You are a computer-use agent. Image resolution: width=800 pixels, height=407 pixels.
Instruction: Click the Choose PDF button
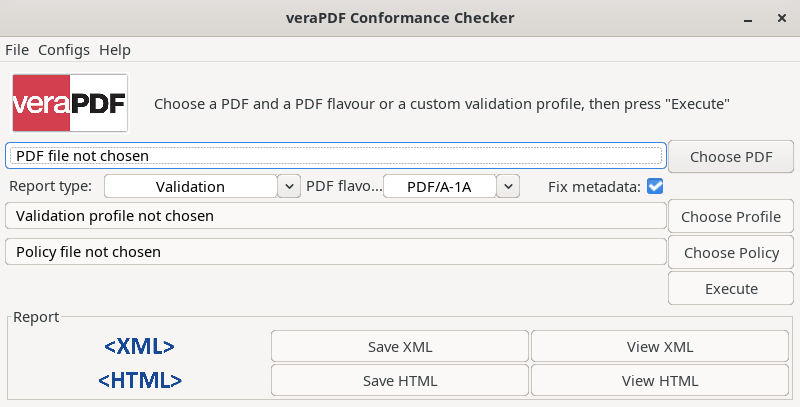[731, 157]
